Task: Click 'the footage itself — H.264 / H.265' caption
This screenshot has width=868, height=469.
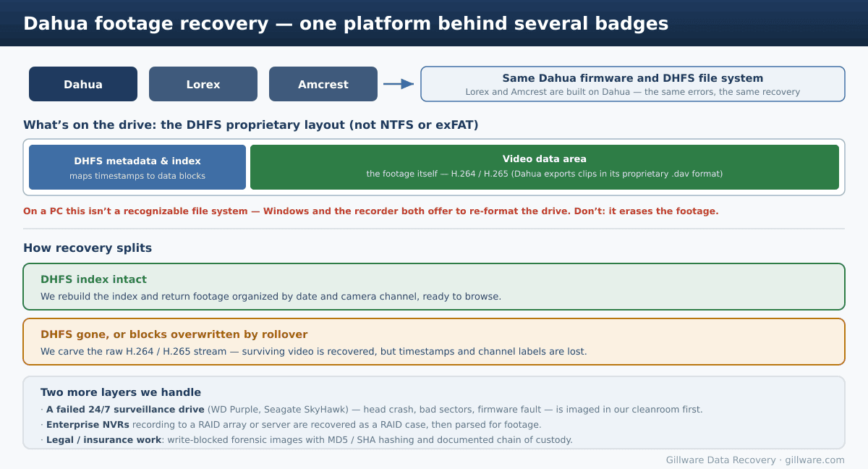Action: [545, 174]
